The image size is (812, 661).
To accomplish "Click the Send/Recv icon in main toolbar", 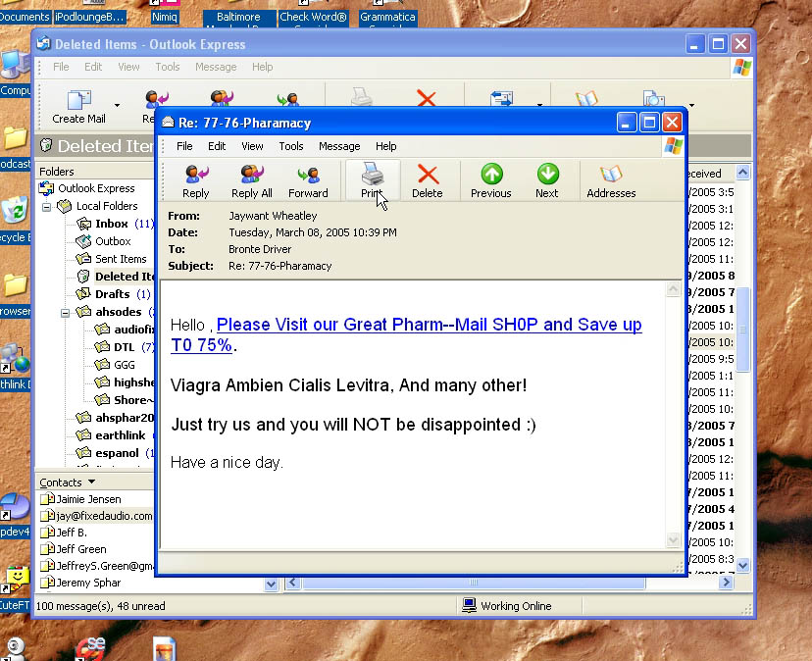I will pyautogui.click(x=501, y=98).
